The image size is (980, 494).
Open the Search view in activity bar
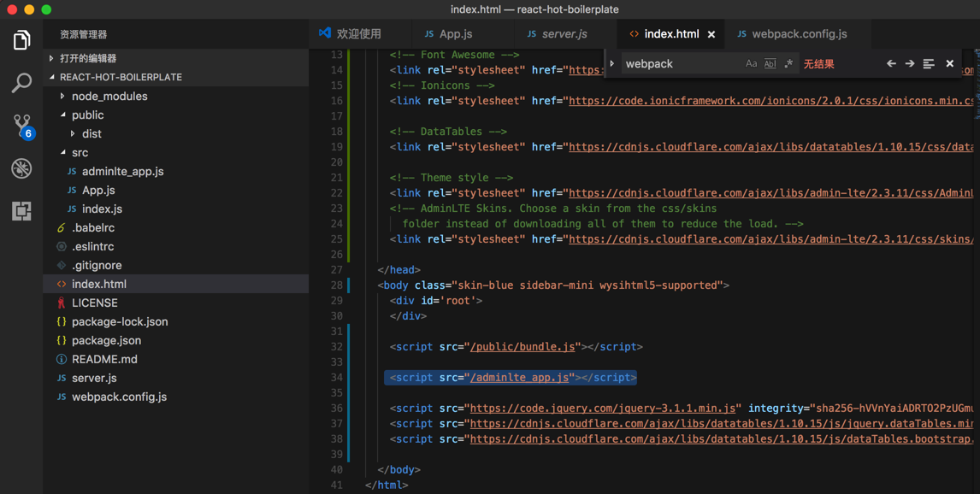pos(21,83)
